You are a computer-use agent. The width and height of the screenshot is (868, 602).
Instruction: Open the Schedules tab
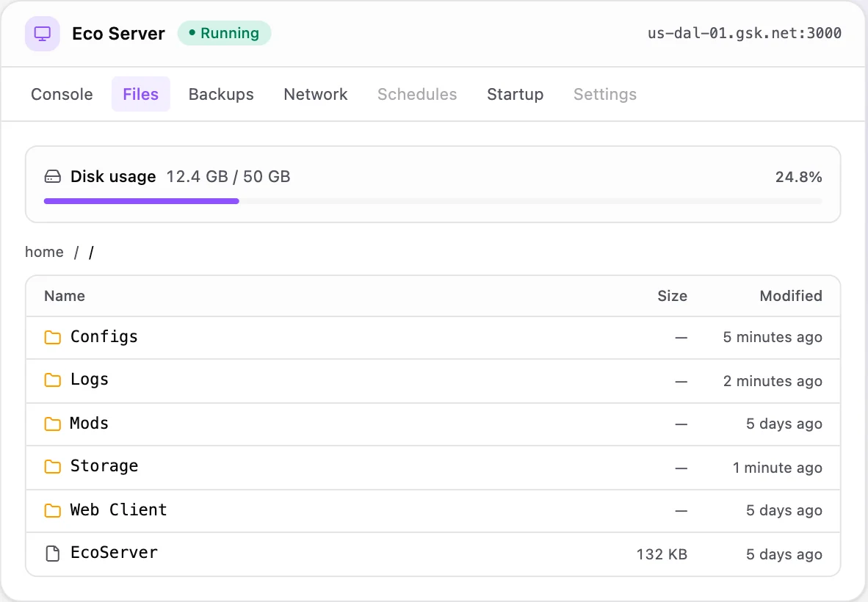click(417, 94)
